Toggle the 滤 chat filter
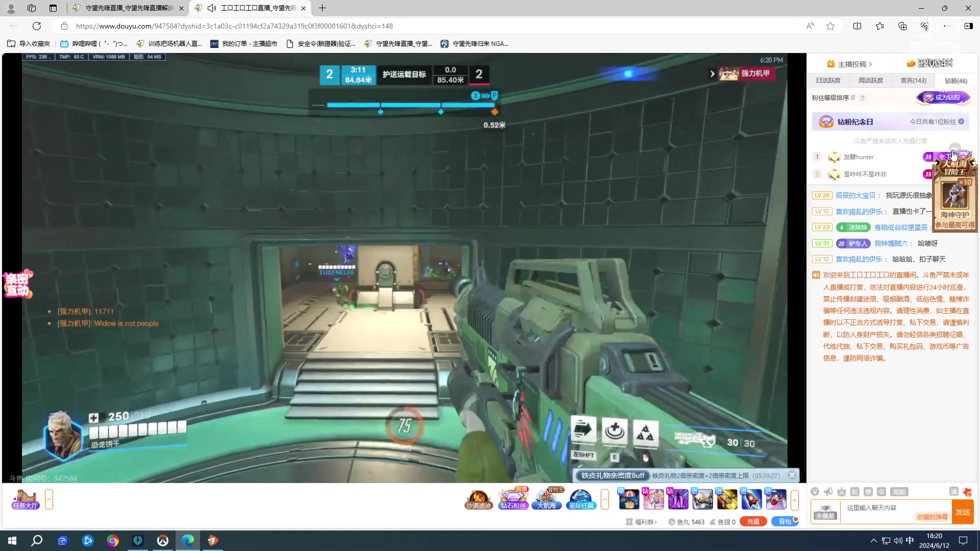Screen dimensions: 980x551 click(953, 491)
